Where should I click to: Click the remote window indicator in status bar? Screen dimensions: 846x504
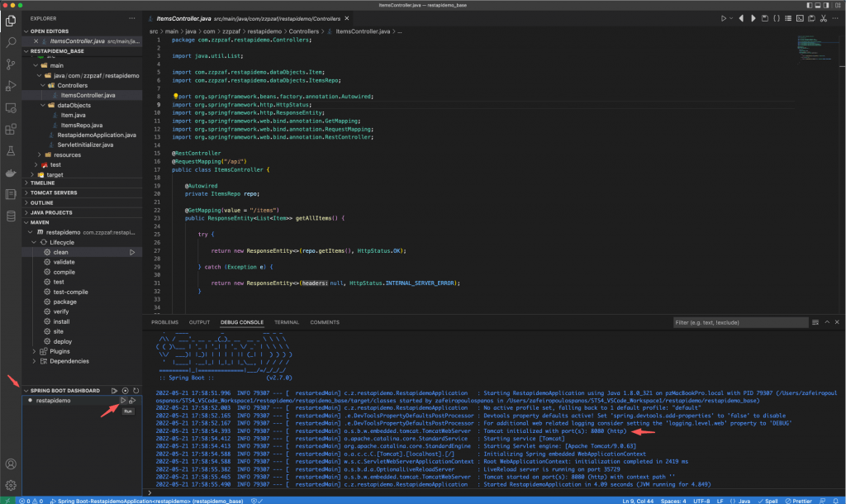[x=7, y=501]
